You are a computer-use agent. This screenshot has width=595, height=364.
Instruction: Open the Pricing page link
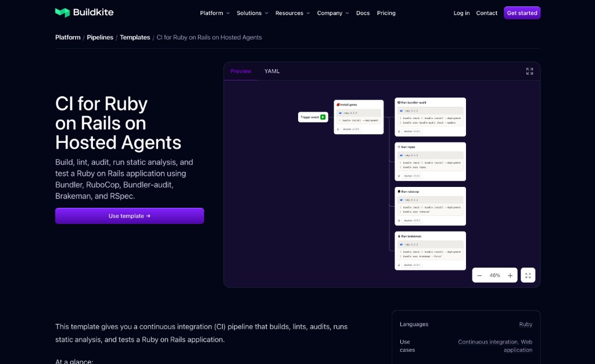[x=386, y=13]
